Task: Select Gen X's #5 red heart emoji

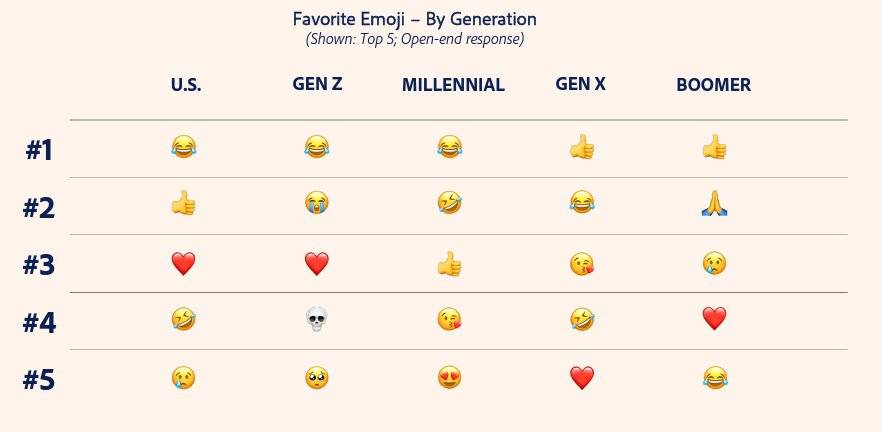Action: click(x=582, y=377)
